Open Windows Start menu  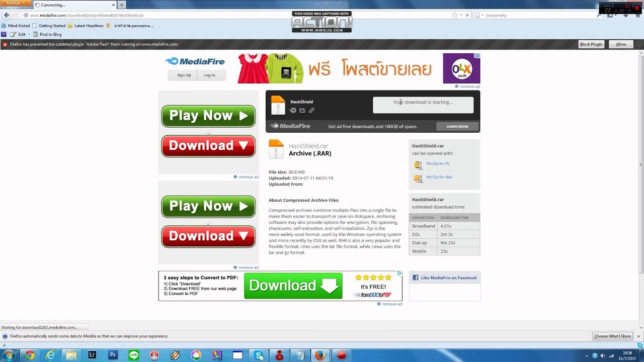point(9,355)
